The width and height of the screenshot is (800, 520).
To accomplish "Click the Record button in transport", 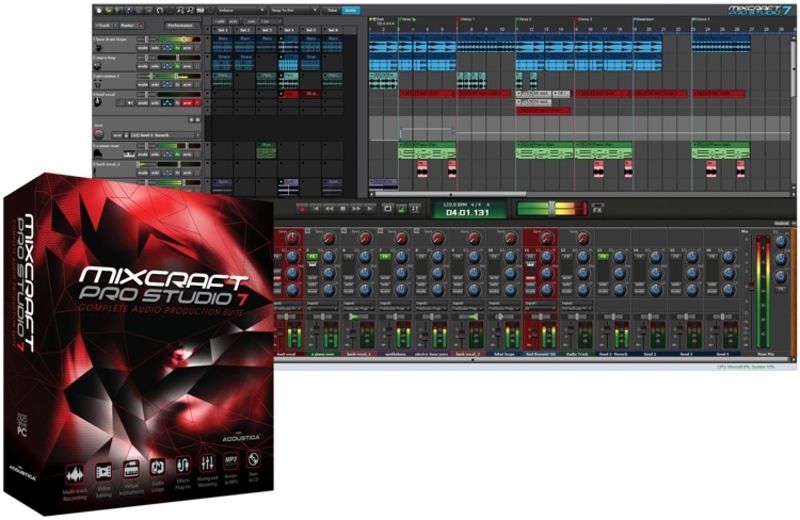I will coord(303,208).
